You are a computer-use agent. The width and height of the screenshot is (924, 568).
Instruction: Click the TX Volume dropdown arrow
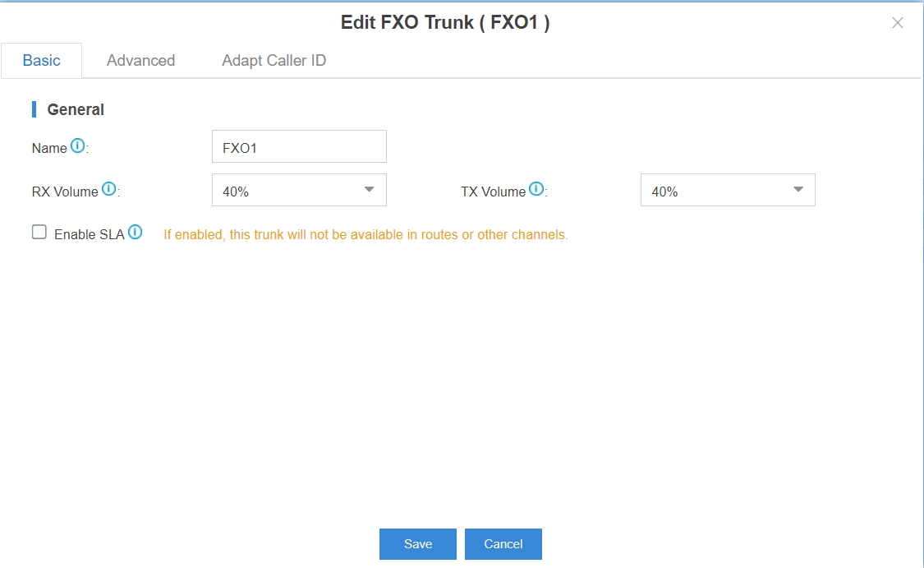tap(798, 190)
